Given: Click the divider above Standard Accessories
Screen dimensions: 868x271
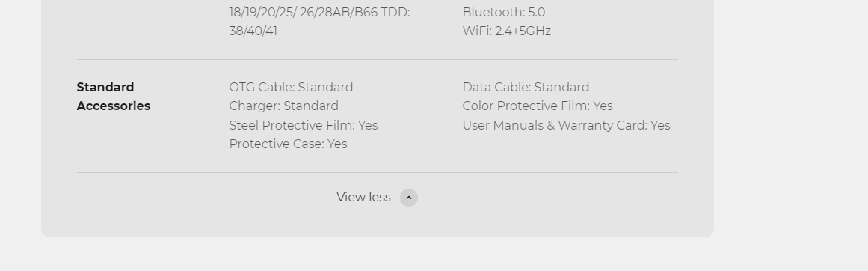Looking at the screenshot, I should click(x=377, y=59).
